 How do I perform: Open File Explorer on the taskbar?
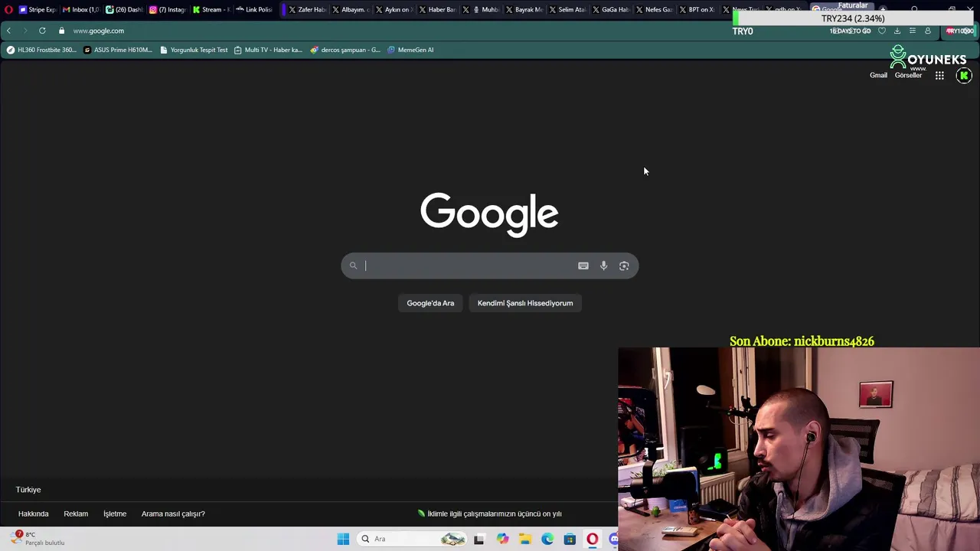tap(525, 539)
